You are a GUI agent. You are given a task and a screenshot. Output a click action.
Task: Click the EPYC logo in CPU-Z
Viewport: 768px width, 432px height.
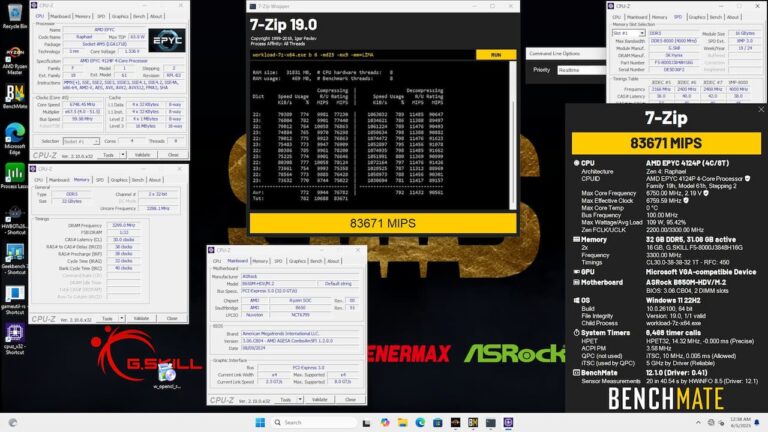pos(167,40)
